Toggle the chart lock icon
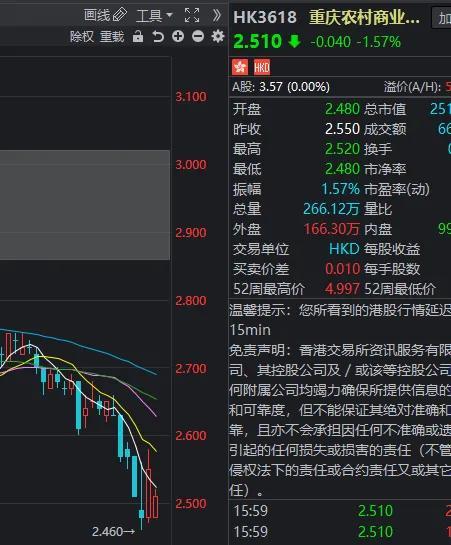This screenshot has width=451, height=545. [138, 36]
